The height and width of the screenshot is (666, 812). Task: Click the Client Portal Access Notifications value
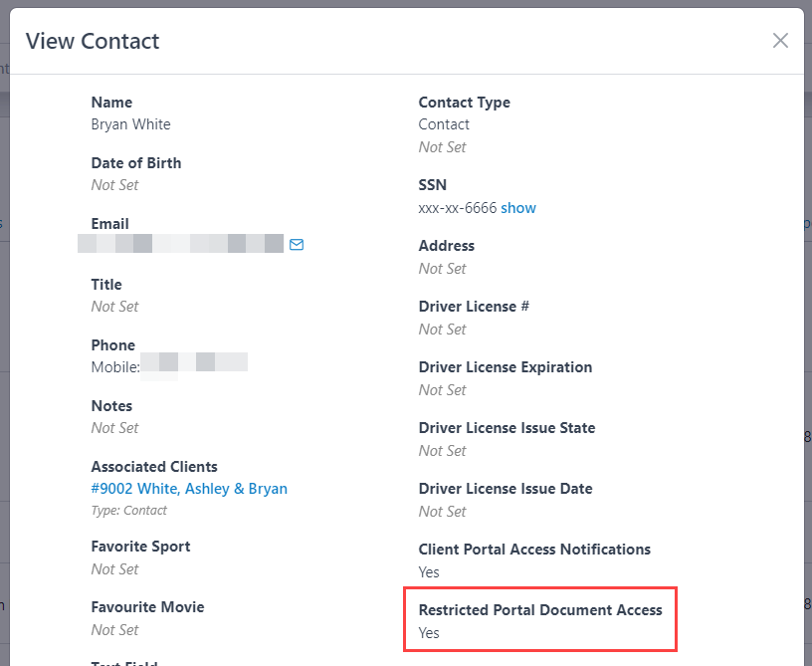[428, 571]
